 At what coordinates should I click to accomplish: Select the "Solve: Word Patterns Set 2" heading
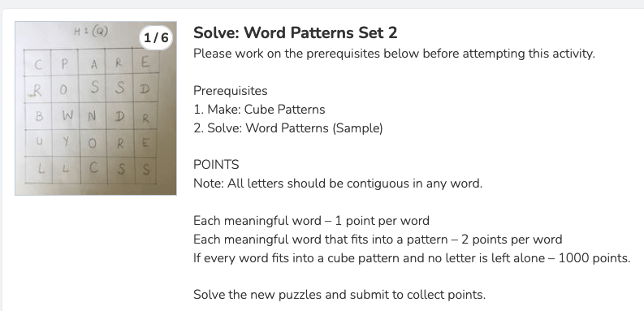(296, 32)
